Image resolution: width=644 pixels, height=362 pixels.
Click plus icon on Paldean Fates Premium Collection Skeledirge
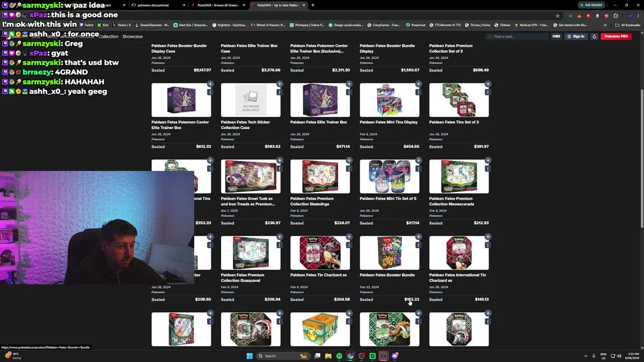click(349, 160)
